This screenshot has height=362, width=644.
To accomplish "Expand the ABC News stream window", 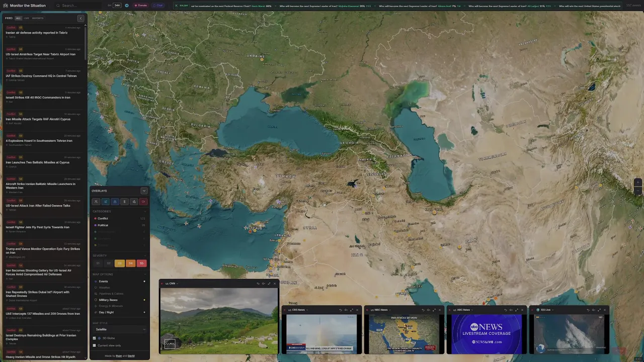I will (x=517, y=310).
